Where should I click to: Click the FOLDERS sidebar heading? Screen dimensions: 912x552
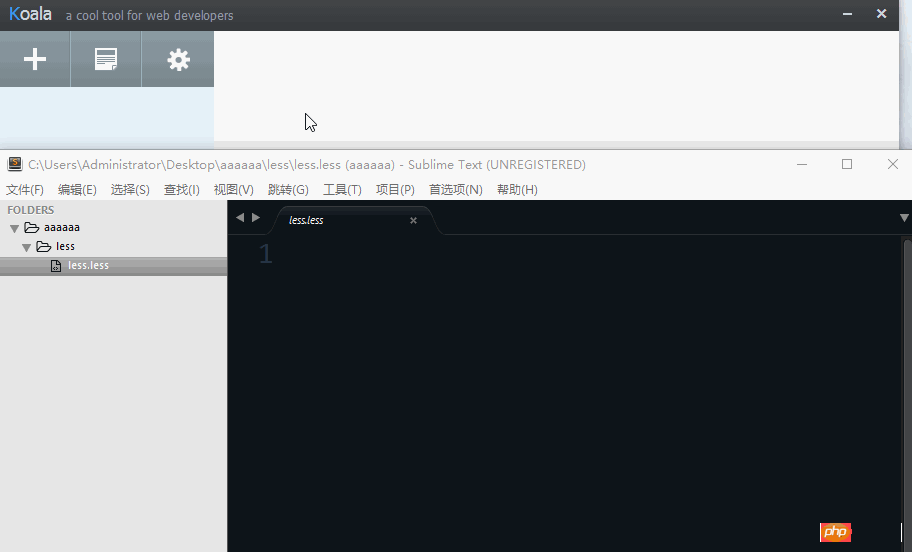click(x=30, y=210)
